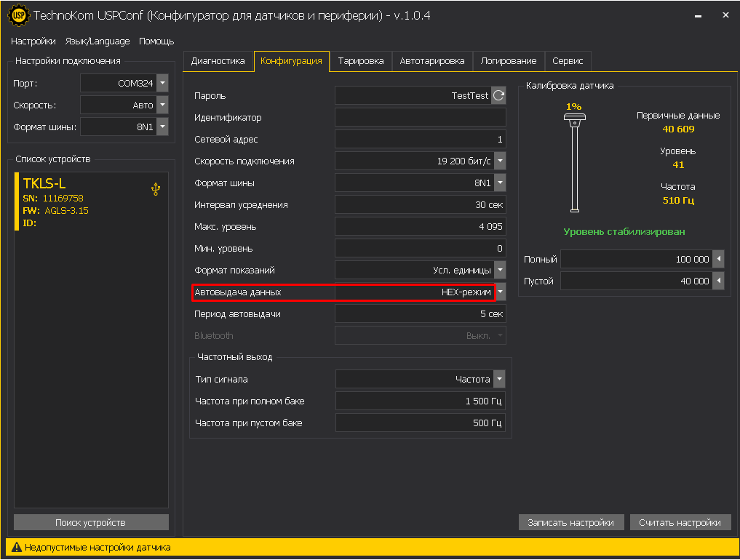Image resolution: width=740 pixels, height=560 pixels.
Task: Click the serial number 11169758
Action: pyautogui.click(x=63, y=198)
